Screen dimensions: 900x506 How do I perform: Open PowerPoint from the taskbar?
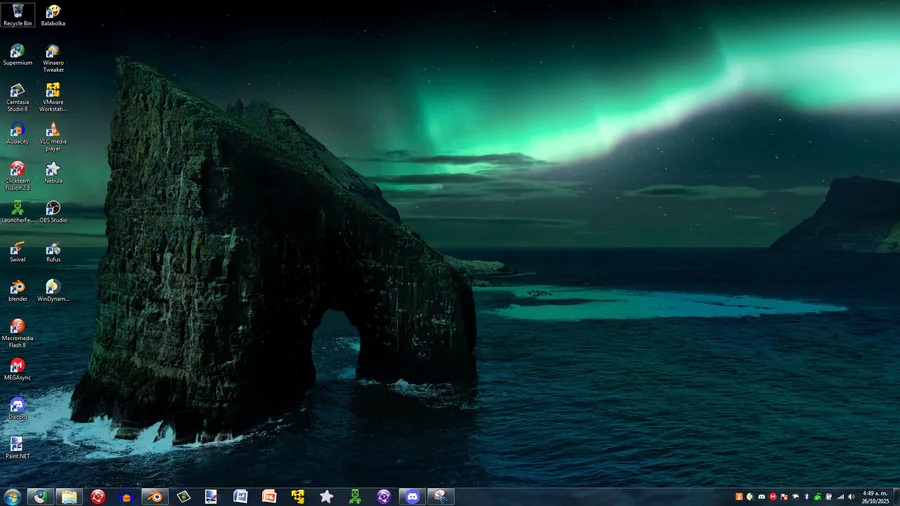coord(269,497)
